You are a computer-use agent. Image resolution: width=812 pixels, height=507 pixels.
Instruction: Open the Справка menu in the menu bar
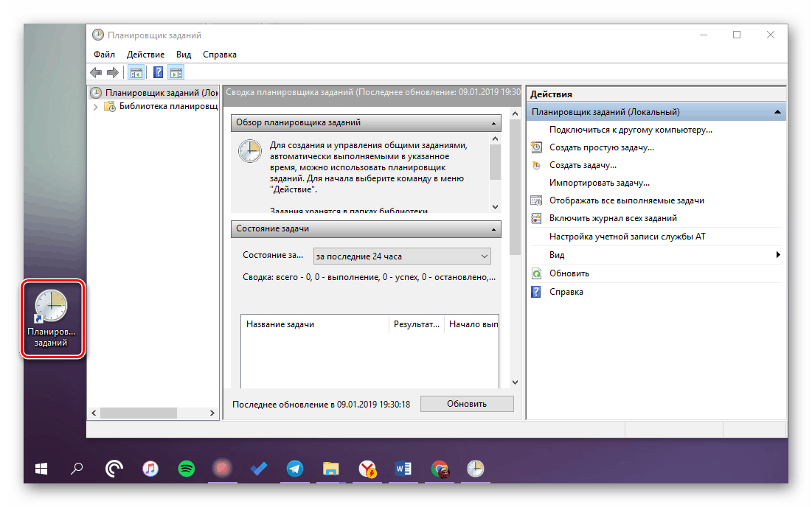(220, 55)
